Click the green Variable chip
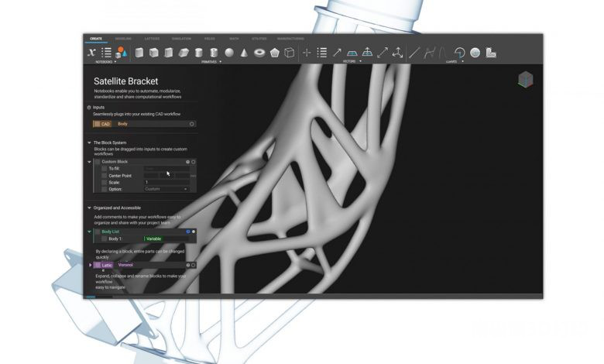 point(153,239)
